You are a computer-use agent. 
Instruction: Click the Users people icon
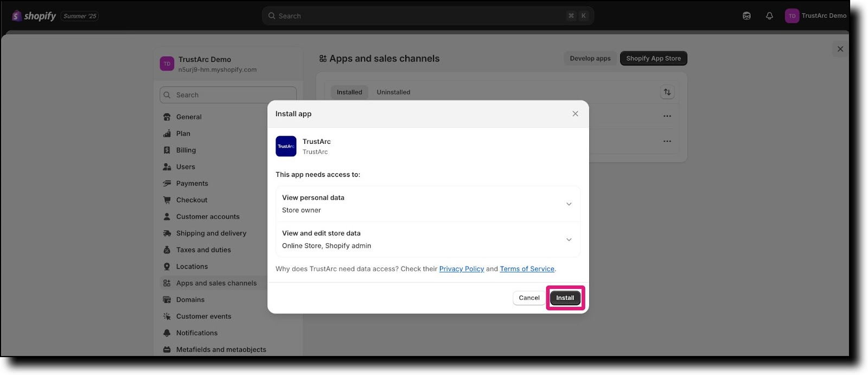click(167, 167)
